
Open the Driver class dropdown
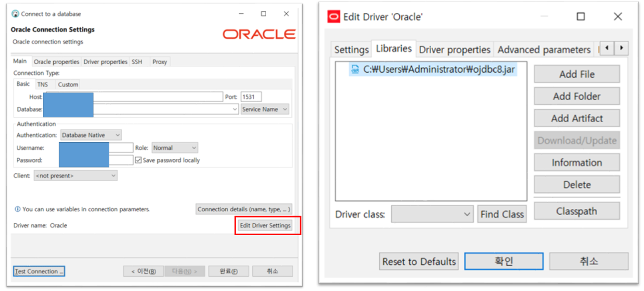433,215
